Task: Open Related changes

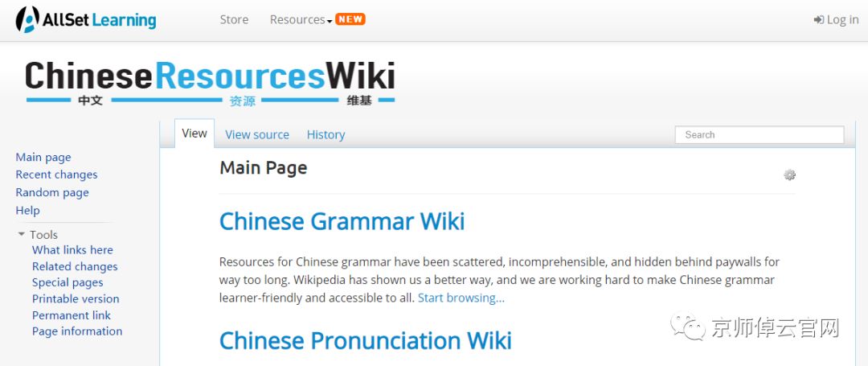Action: point(75,266)
